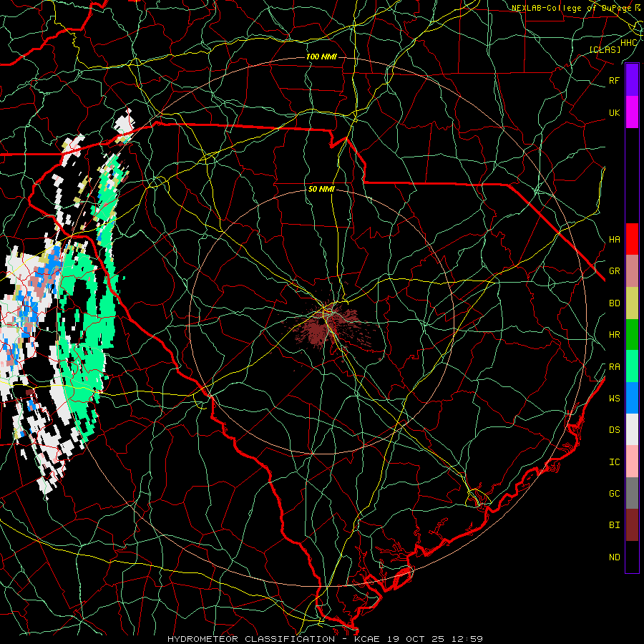Click the HYDROMETEOR CLASSIFICATION caption text
The height and width of the screenshot is (644, 644).
[x=251, y=639]
